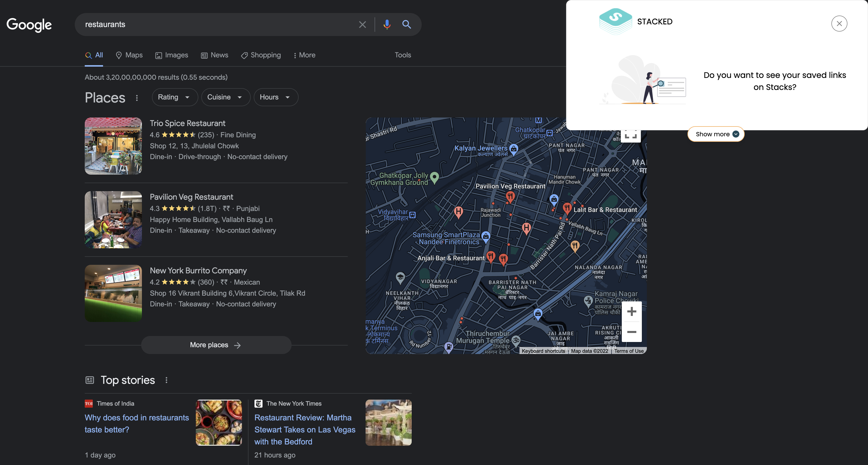The height and width of the screenshot is (465, 868).
Task: Click the Stacked logo icon
Action: (x=615, y=22)
